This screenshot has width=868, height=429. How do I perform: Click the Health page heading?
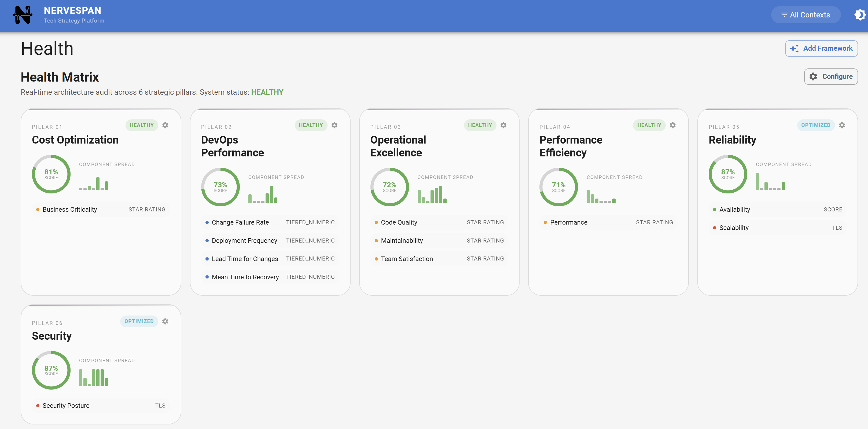click(x=47, y=49)
